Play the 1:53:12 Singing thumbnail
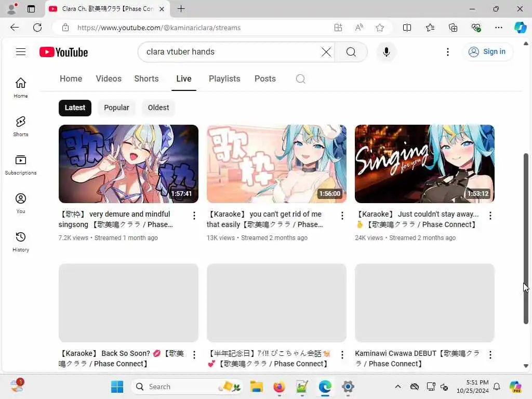532x399 pixels. click(x=424, y=164)
